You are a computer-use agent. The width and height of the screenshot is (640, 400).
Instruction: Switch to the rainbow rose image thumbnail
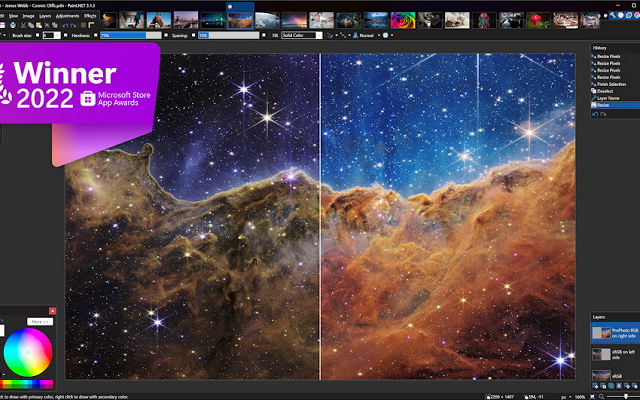click(x=403, y=20)
